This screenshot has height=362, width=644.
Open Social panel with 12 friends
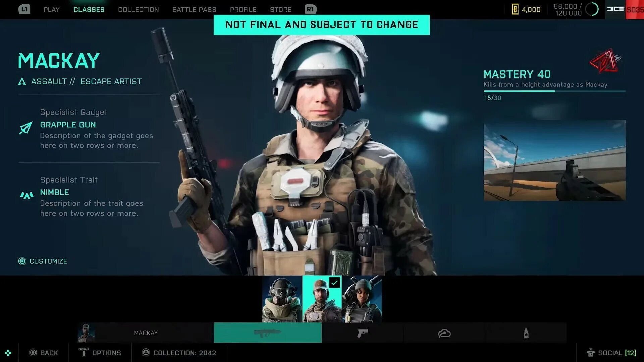coord(611,353)
